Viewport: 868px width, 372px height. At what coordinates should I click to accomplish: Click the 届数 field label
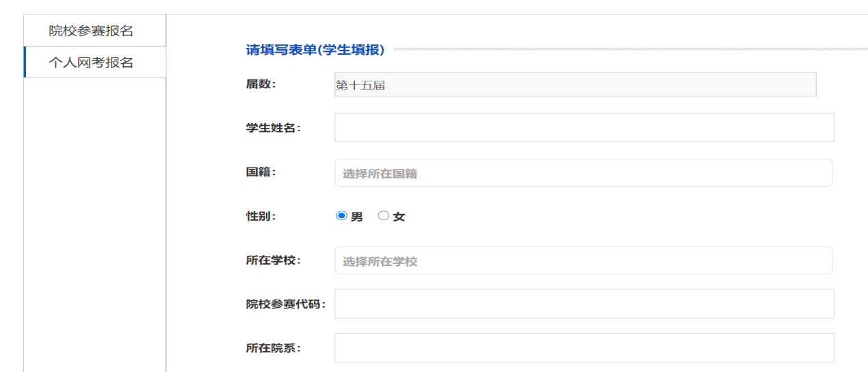point(261,84)
